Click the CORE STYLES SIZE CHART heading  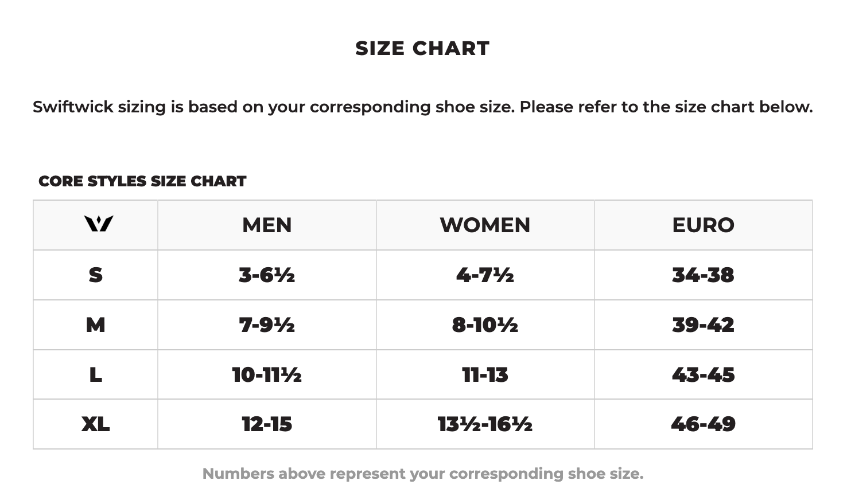(x=142, y=181)
